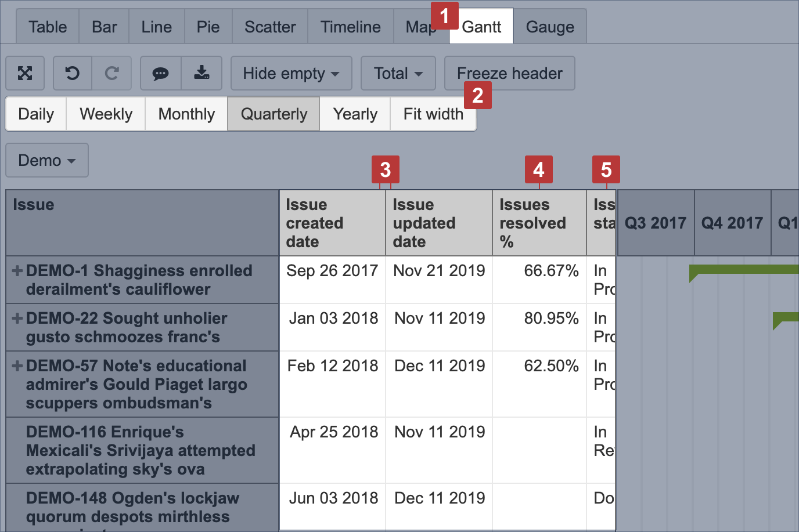Switch to Yearly time scale
This screenshot has height=532, width=799.
[x=355, y=114]
